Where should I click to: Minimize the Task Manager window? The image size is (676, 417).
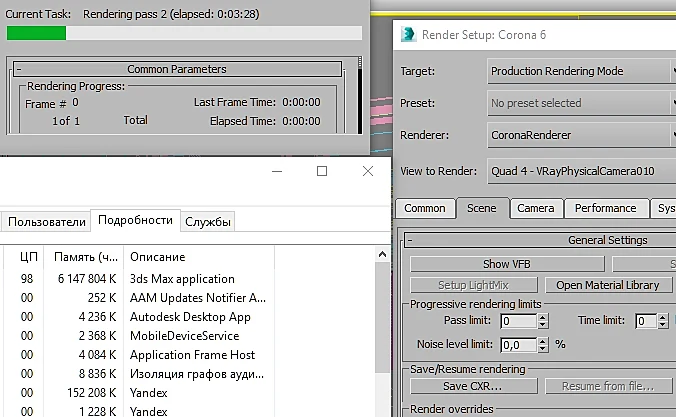coord(277,171)
